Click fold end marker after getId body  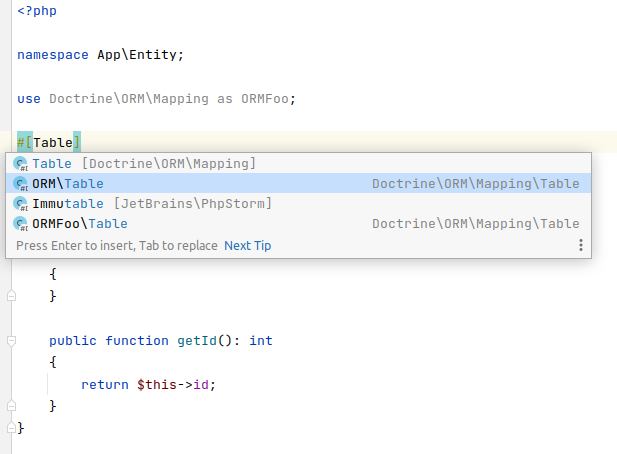pos(11,406)
